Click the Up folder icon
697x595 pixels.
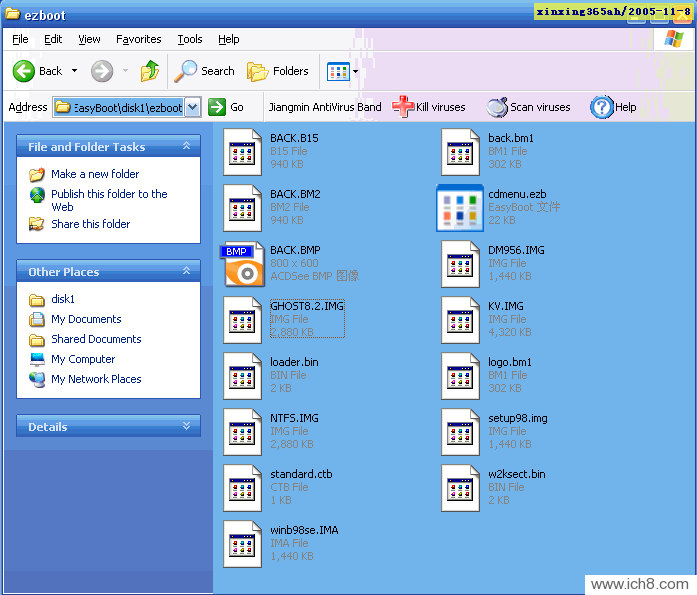click(x=150, y=71)
